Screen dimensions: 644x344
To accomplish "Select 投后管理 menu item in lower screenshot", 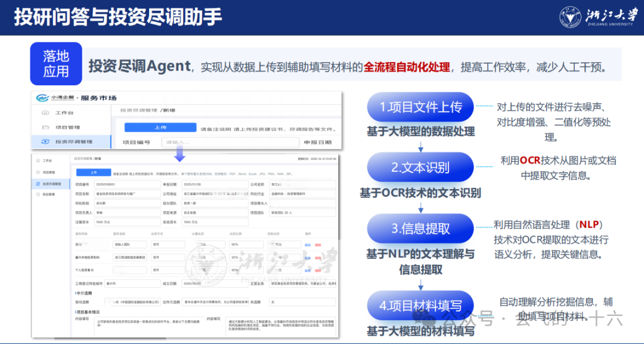I will (48, 194).
